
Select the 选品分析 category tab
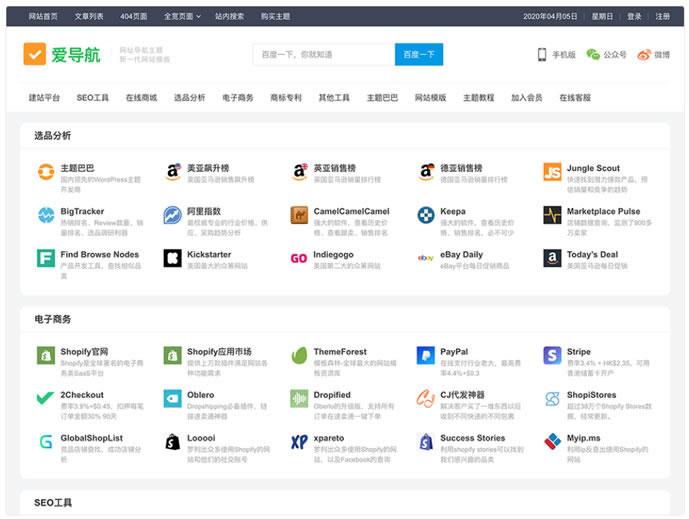click(189, 98)
